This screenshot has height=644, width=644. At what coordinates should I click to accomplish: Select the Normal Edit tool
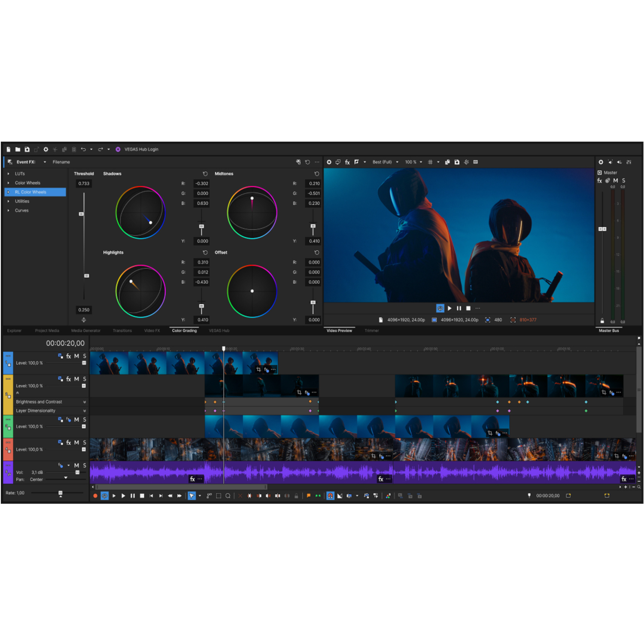pos(191,496)
